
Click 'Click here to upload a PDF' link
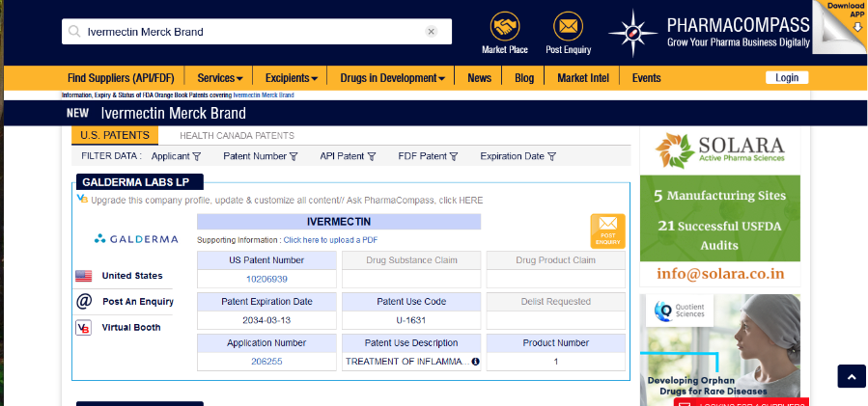click(330, 240)
